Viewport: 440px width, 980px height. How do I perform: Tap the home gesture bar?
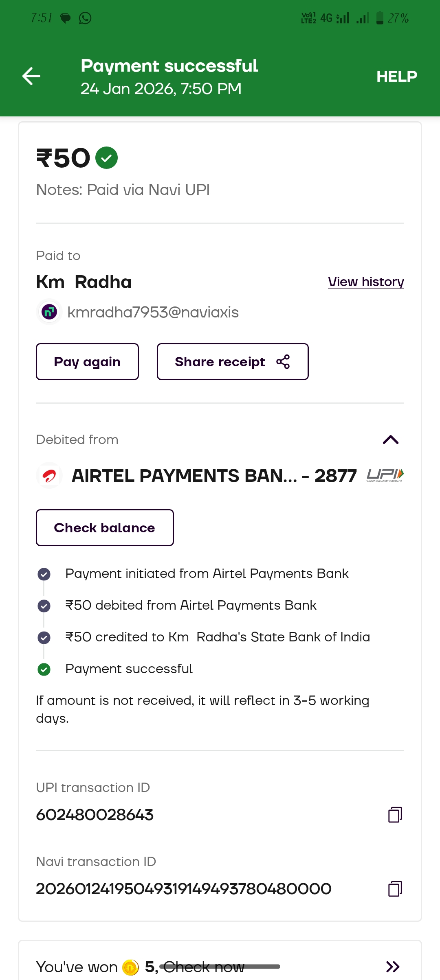(x=220, y=967)
